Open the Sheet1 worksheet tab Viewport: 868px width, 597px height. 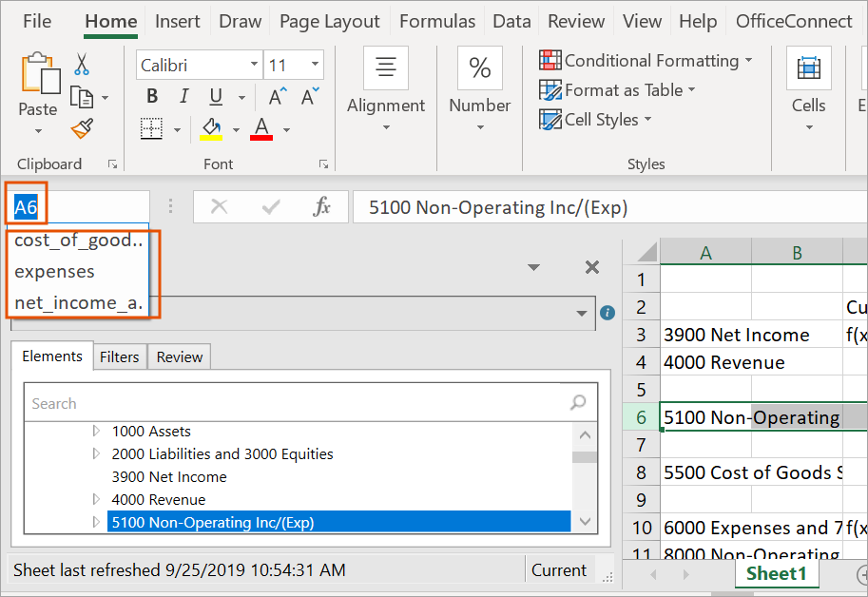coord(777,573)
